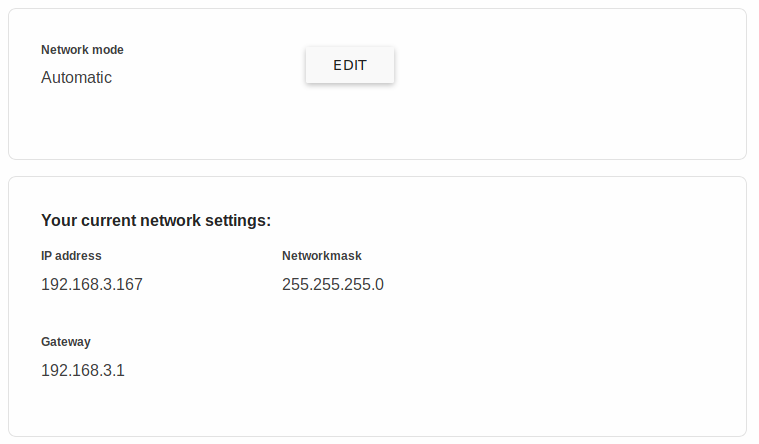Click the Automatic network mode value
The image size is (759, 444).
(x=76, y=77)
